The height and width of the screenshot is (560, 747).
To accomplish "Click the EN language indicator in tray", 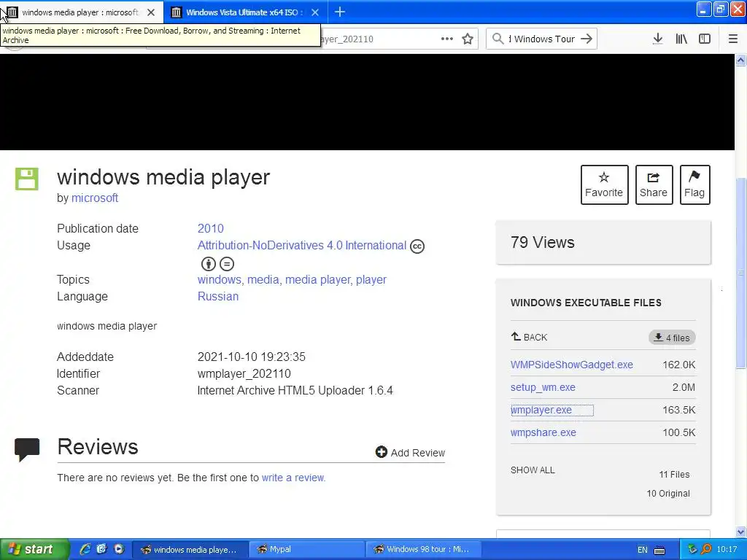I will coord(643,550).
